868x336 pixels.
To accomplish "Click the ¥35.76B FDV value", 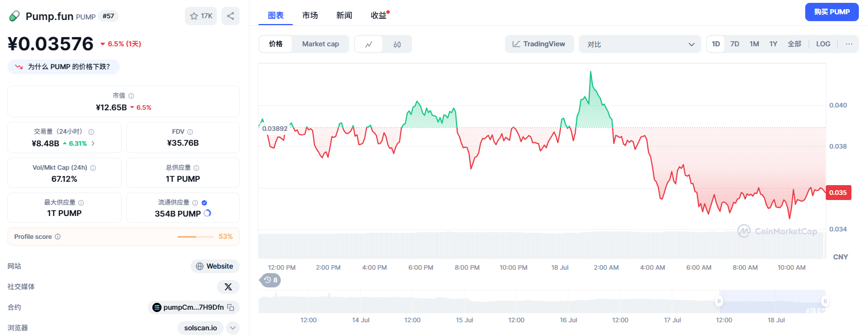I will pos(183,143).
